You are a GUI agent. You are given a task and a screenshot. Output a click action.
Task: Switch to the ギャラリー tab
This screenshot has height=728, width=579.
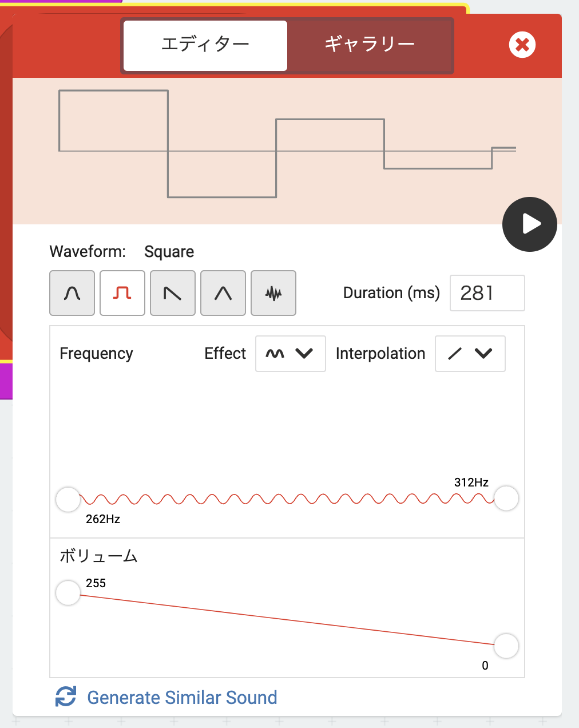(x=370, y=45)
